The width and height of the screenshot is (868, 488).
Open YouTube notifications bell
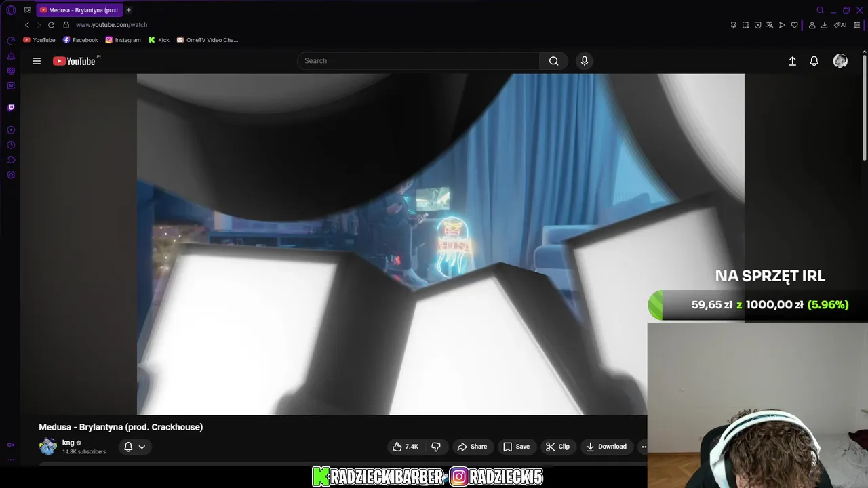point(814,61)
